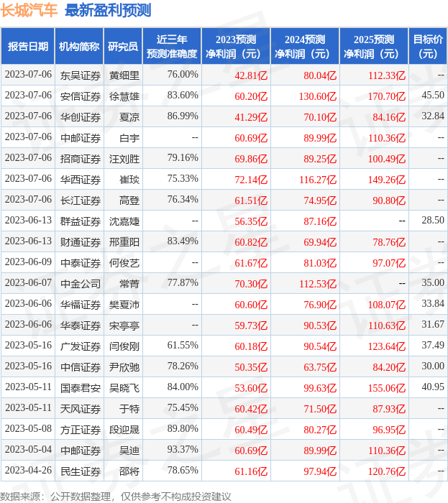The image size is (448, 503).
Task: Click institution 招商证券
Action: pyautogui.click(x=81, y=159)
